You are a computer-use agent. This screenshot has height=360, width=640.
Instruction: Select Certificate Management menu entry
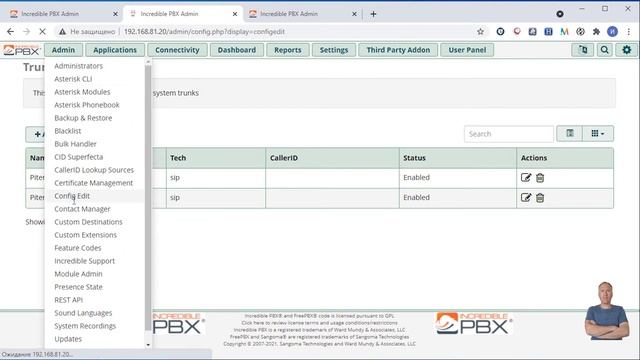93,183
